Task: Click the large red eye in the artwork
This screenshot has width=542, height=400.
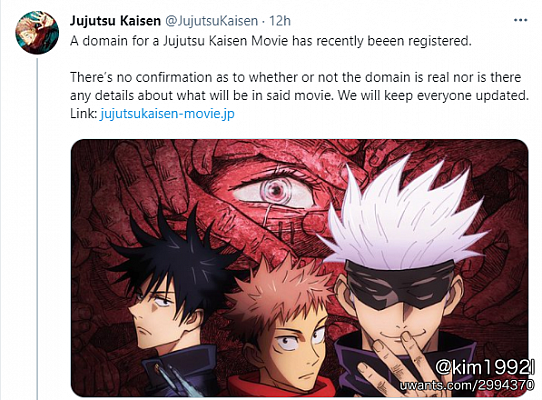Action: pyautogui.click(x=275, y=191)
